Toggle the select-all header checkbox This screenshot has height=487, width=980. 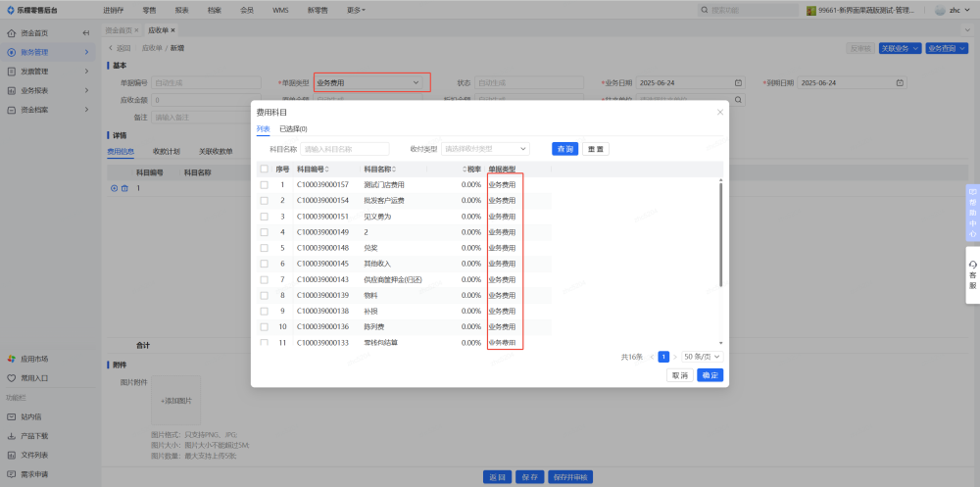264,169
